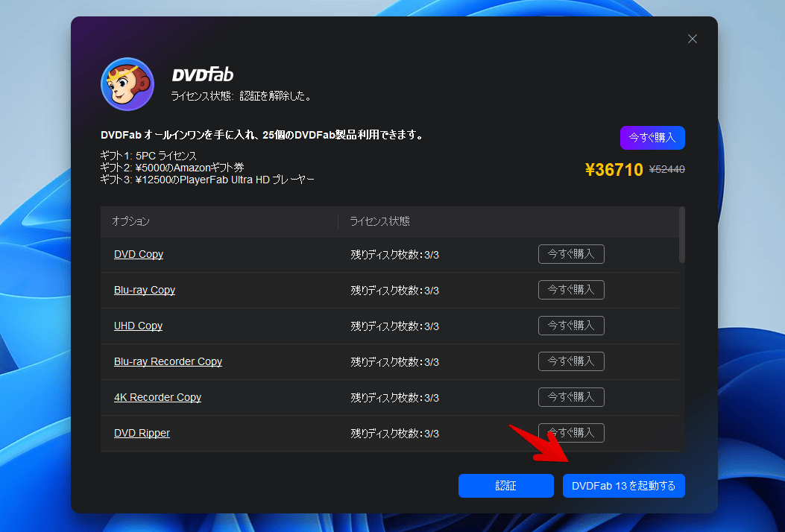Click the DVD Ripper remaining discs status
This screenshot has height=532, width=785.
click(x=395, y=434)
